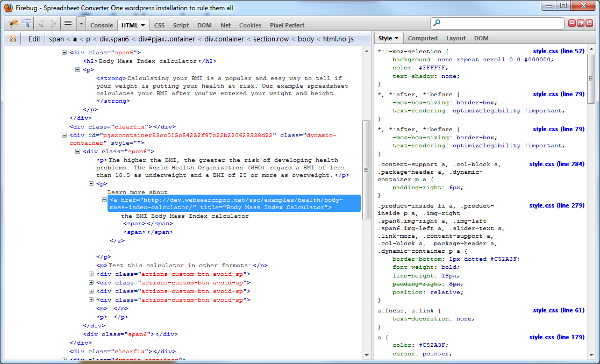Select html.no-js in breadcrumb

coord(338,39)
